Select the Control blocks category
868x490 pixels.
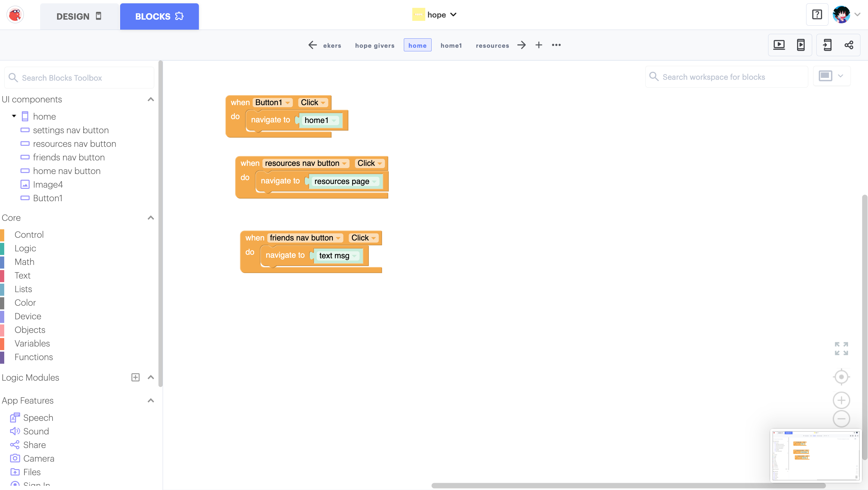29,234
